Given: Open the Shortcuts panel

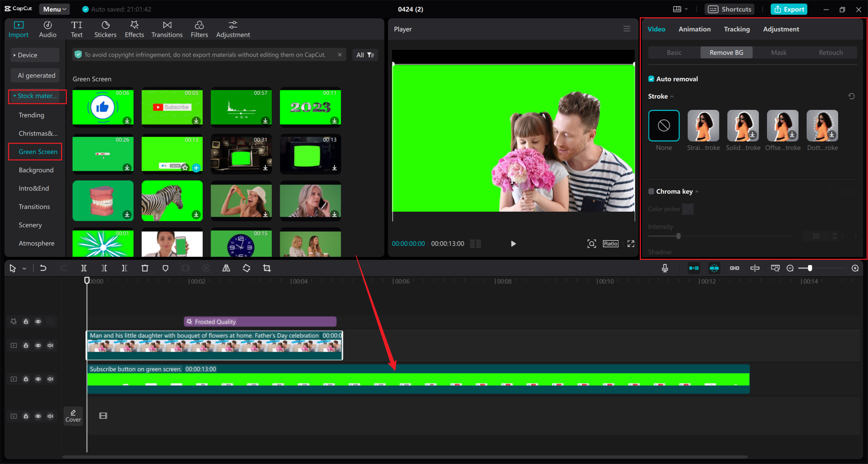Looking at the screenshot, I should point(729,9).
